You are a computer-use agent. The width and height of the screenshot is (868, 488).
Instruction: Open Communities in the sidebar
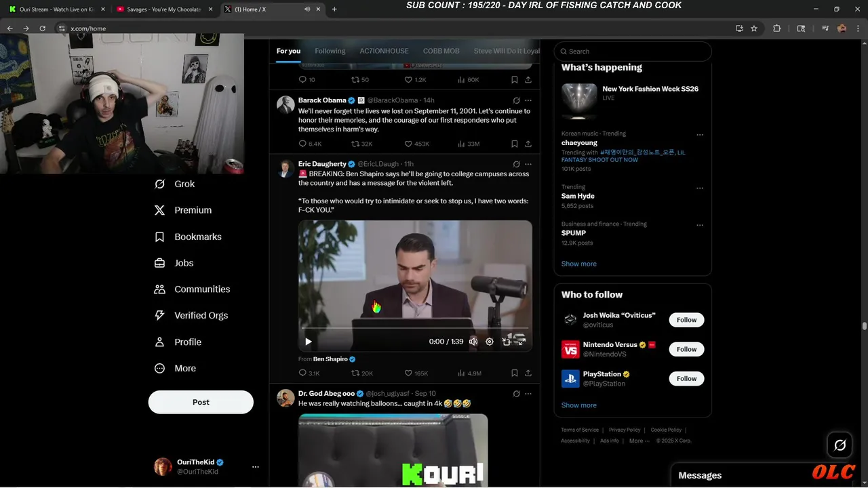click(x=193, y=289)
